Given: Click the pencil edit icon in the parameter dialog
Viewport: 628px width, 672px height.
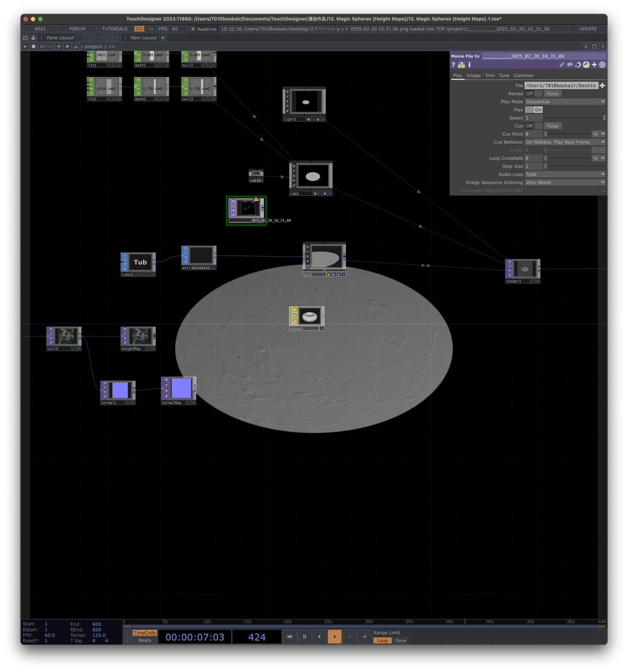Looking at the screenshot, I should click(x=561, y=64).
